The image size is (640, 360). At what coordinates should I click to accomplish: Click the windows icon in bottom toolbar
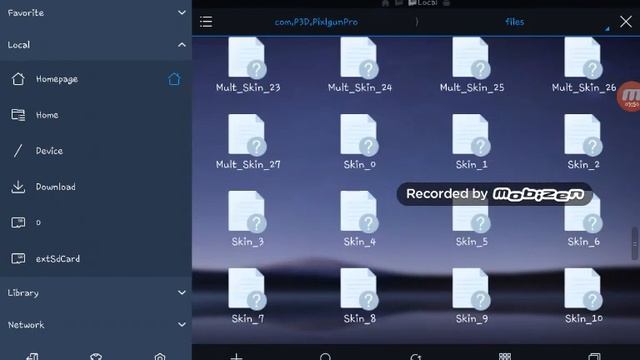594,356
